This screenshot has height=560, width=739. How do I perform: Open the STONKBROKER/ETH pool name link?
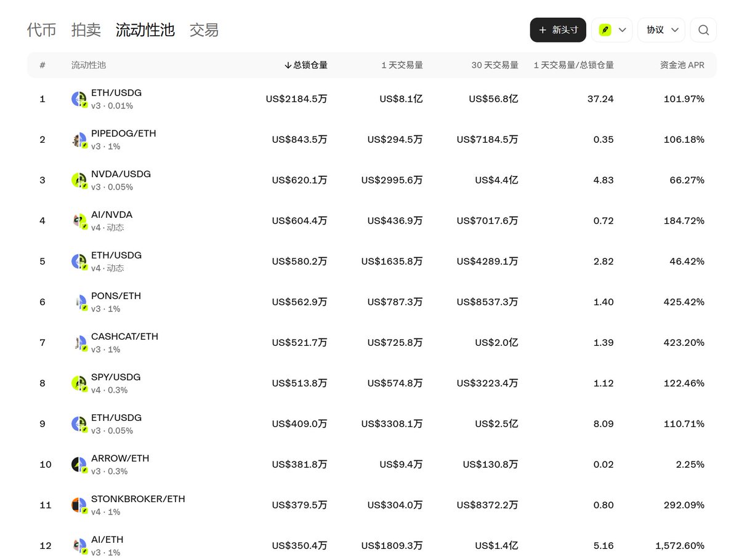point(138,499)
